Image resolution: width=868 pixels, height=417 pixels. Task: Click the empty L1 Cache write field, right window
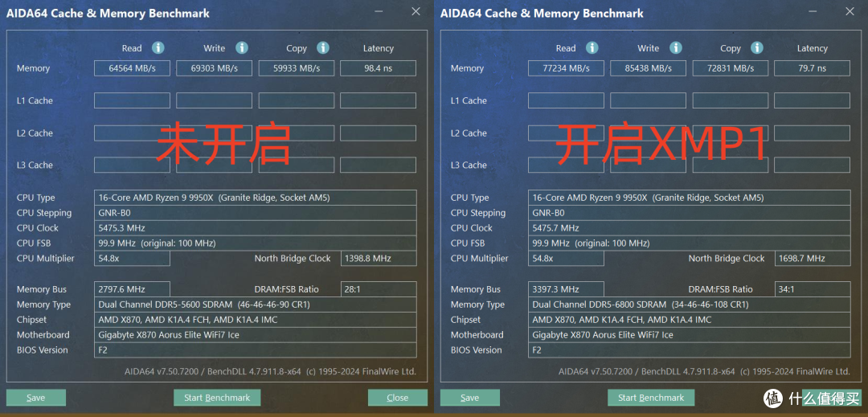(649, 100)
